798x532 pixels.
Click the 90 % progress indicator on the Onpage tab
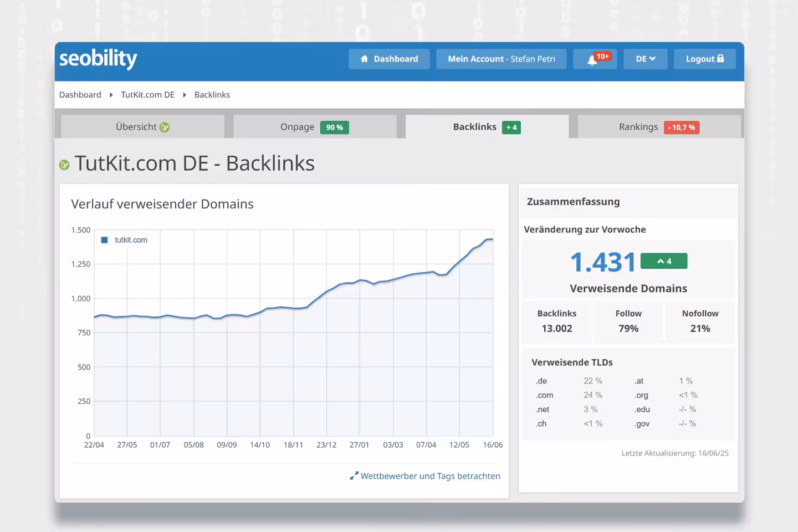334,127
